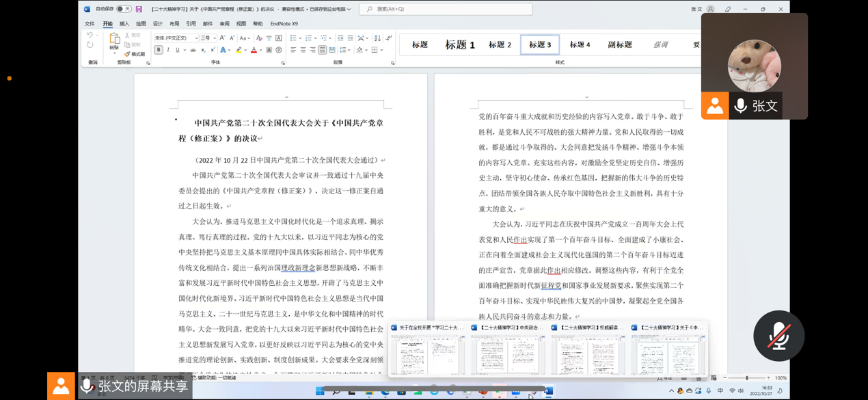Click the sort (A-Z) icon
This screenshot has width=868, height=400.
pyautogui.click(x=377, y=38)
